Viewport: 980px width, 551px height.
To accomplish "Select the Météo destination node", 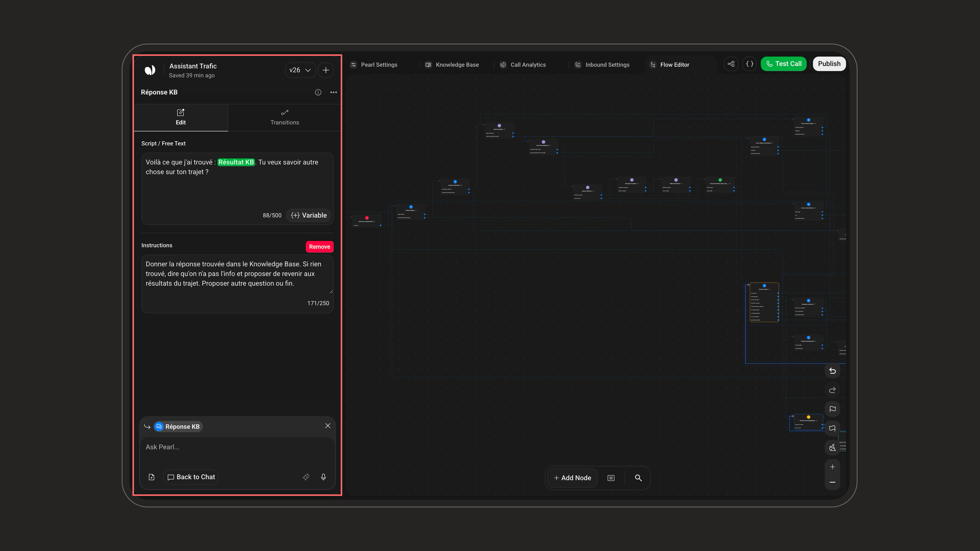I will [x=676, y=185].
